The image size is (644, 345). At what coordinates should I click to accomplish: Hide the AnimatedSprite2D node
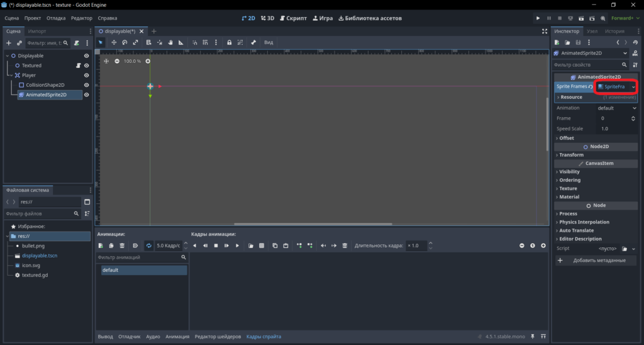pos(86,94)
